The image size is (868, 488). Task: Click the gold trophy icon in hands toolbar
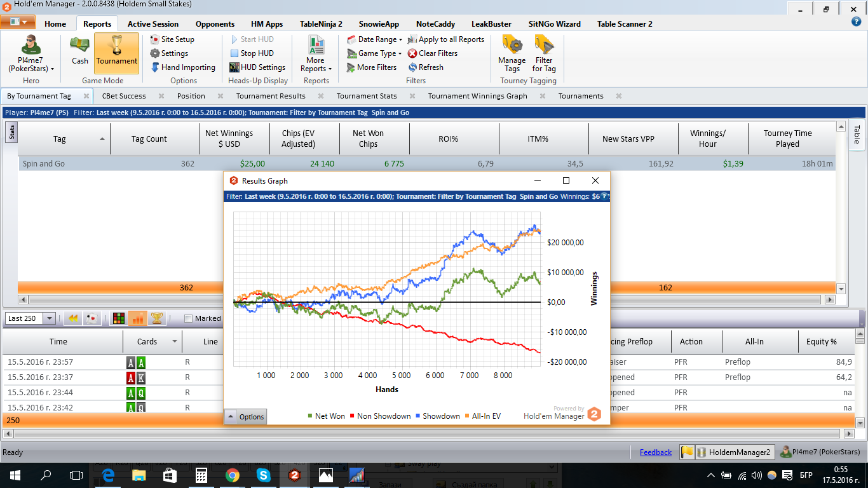point(156,318)
